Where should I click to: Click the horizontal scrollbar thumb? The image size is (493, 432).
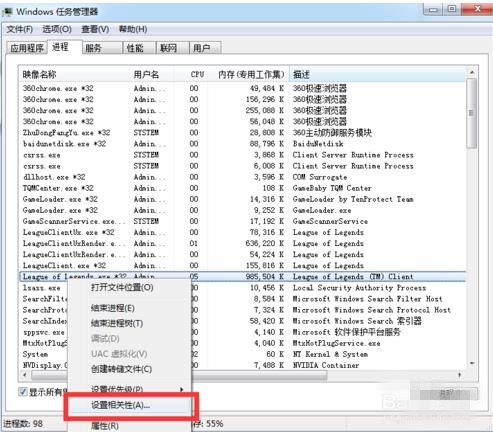click(179, 375)
